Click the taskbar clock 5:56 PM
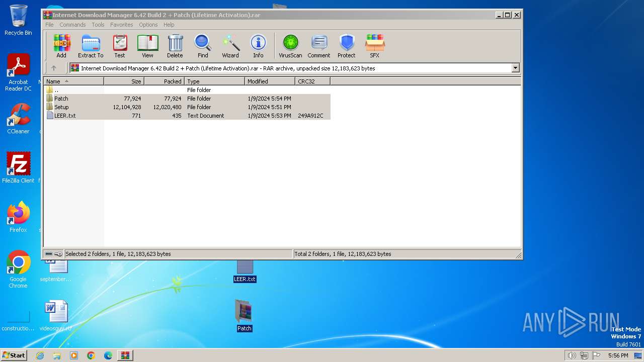The image size is (644, 362). [x=618, y=355]
